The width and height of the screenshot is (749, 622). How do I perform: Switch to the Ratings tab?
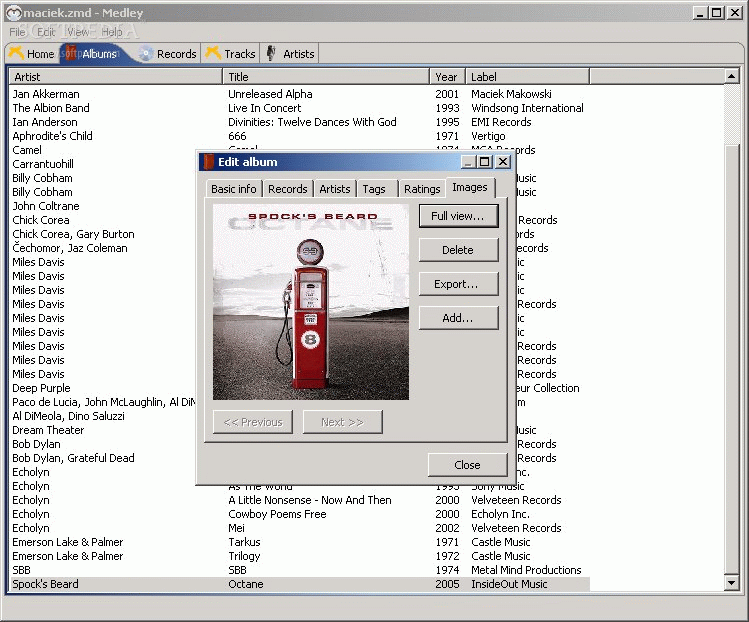tap(422, 189)
